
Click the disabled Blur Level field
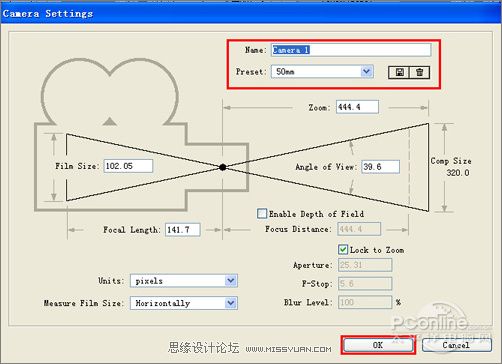365,302
